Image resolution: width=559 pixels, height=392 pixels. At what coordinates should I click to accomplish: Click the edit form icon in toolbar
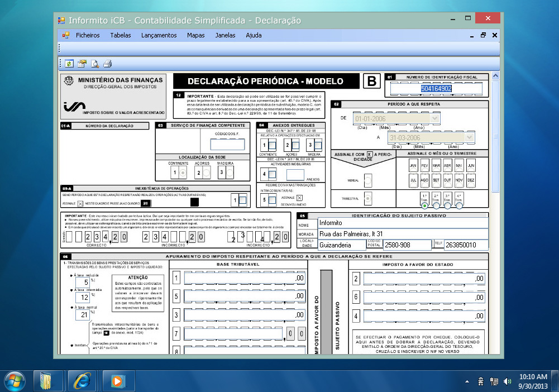click(82, 64)
